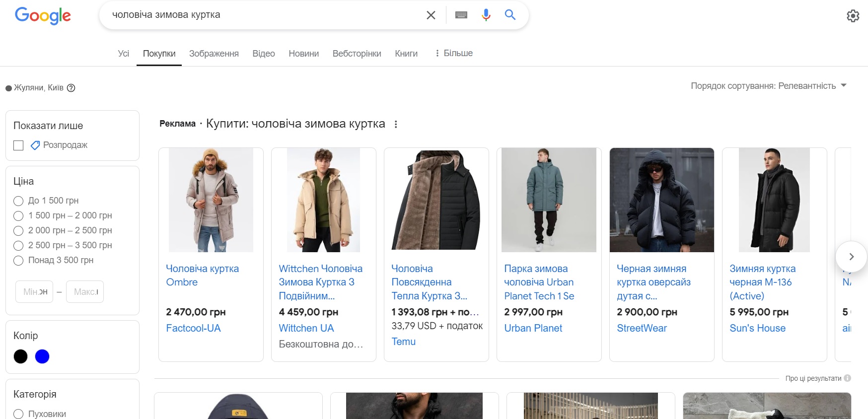868x419 pixels.
Task: Visit the Temu seller link
Action: [x=403, y=342]
